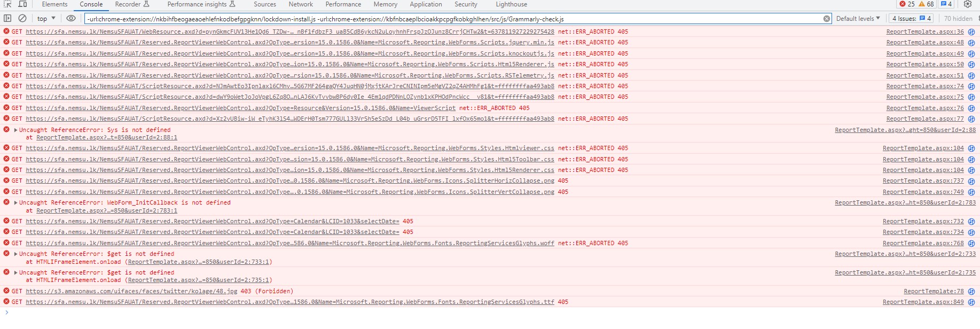Viewport: 980px width, 329px height.
Task: Clear the filter box with the X icon
Action: [x=827, y=19]
